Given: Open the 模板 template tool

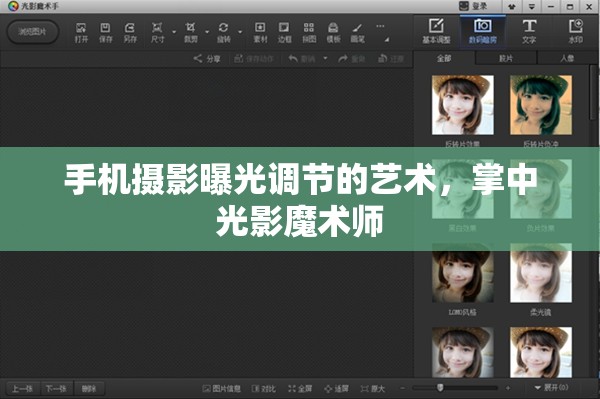Looking at the screenshot, I should pos(333,32).
